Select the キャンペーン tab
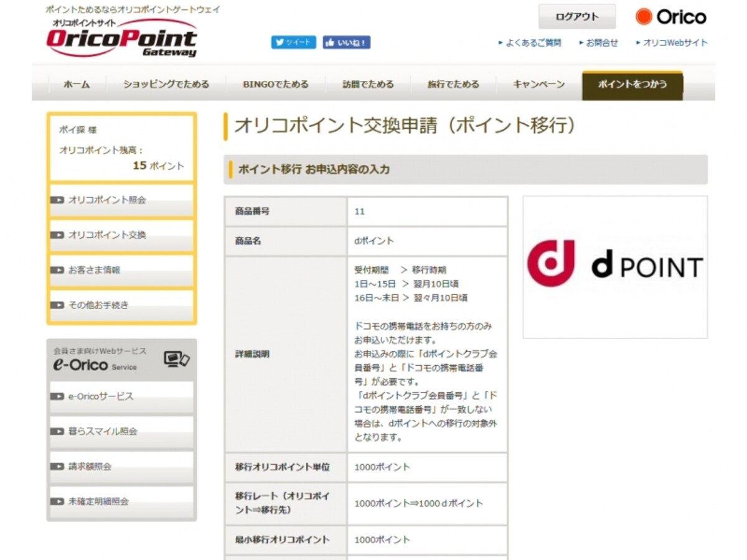Viewport: 747px width, 560px height. pos(538,85)
